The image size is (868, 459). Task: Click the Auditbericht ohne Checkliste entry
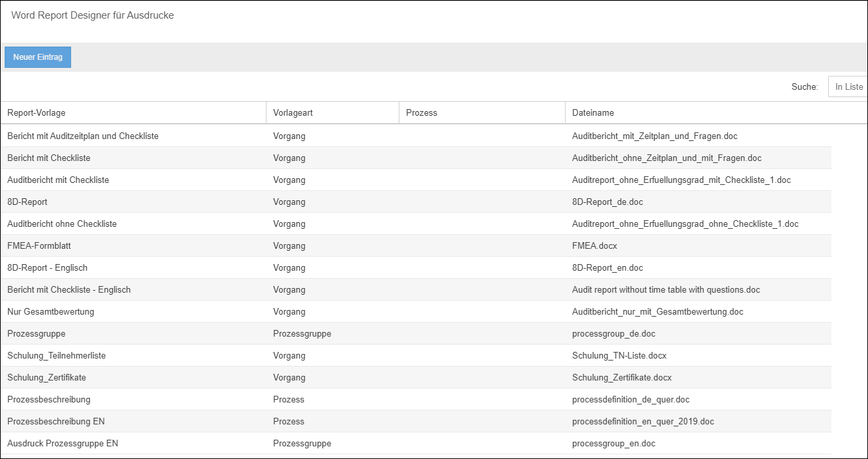[62, 224]
